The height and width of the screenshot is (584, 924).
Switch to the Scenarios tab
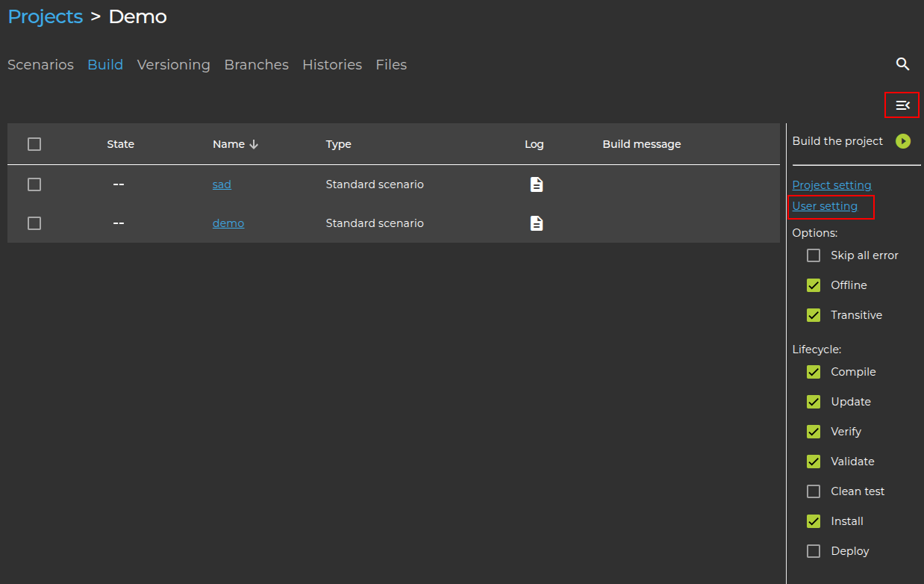[40, 65]
